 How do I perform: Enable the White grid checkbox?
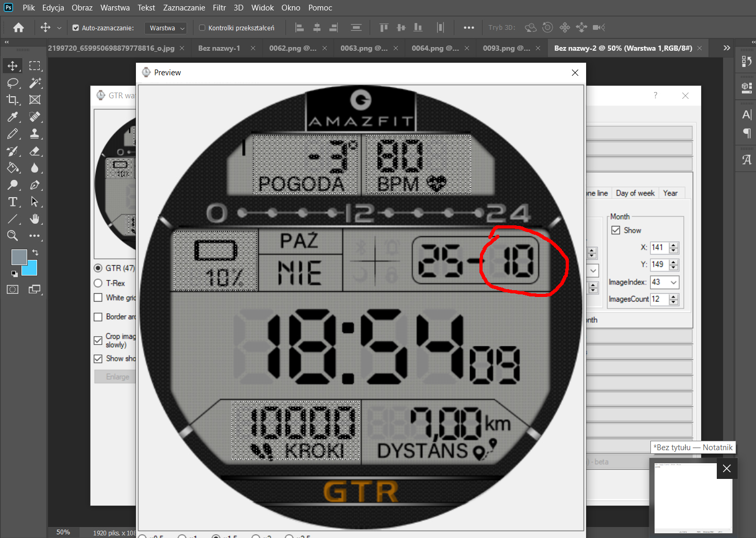pos(98,297)
